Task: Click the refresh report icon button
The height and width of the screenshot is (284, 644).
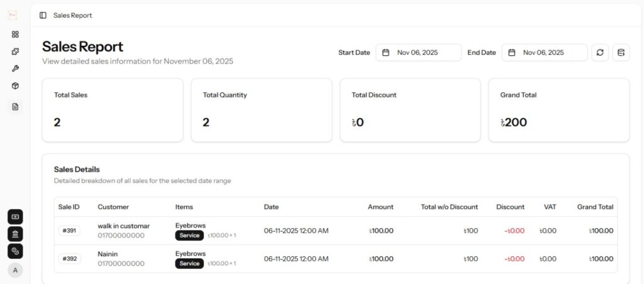Action: point(600,53)
